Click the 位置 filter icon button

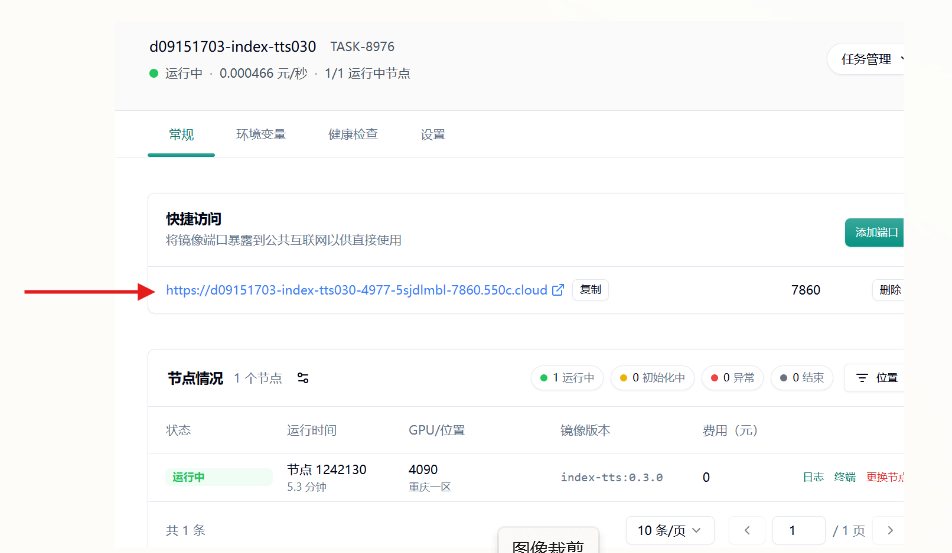point(875,378)
